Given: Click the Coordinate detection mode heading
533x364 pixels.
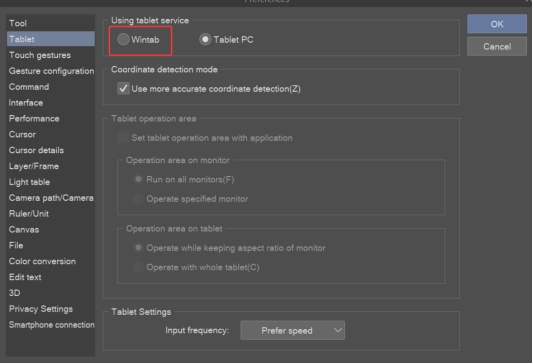Looking at the screenshot, I should click(164, 69).
